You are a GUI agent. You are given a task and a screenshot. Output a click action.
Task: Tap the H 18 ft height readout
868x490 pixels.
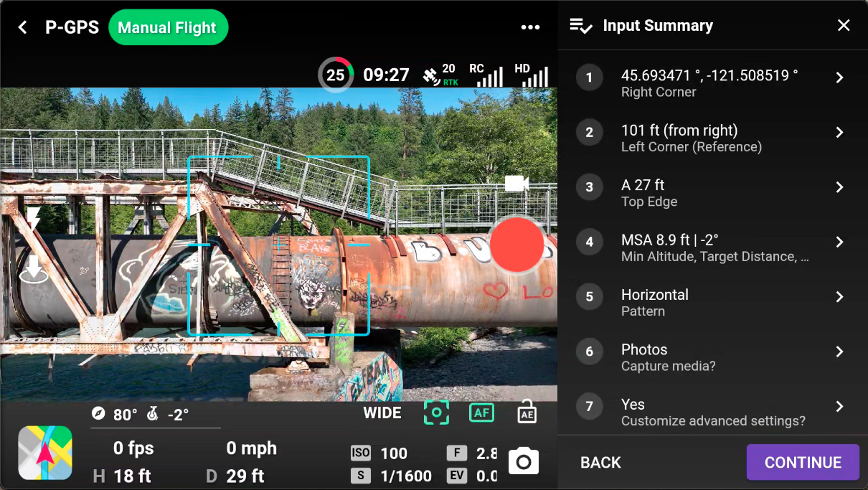(x=123, y=476)
